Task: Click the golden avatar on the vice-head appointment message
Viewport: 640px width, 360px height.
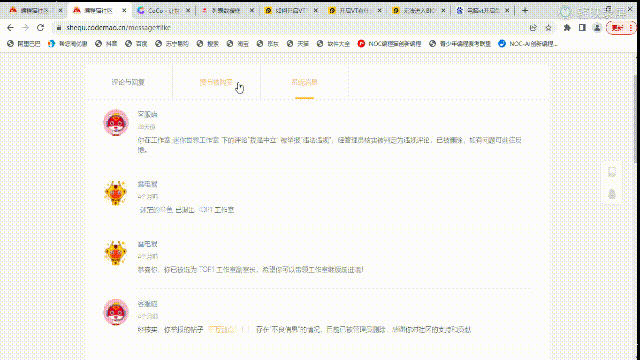Action: pos(116,253)
